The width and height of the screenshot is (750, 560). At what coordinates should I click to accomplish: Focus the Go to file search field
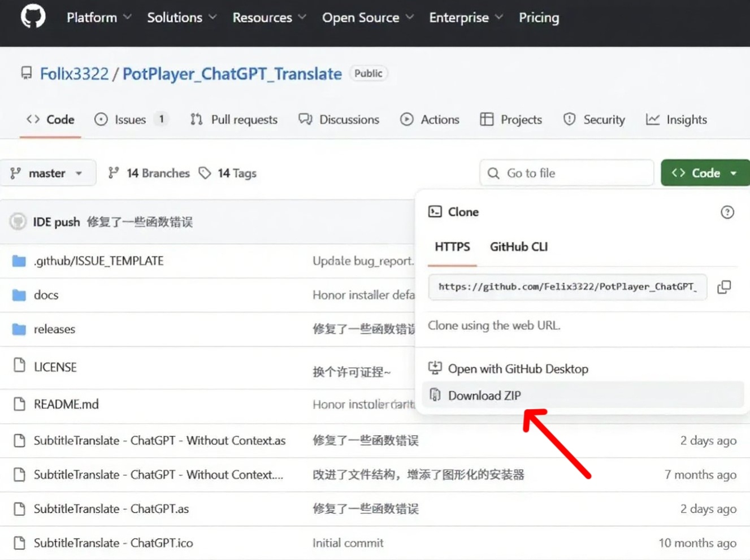[567, 173]
